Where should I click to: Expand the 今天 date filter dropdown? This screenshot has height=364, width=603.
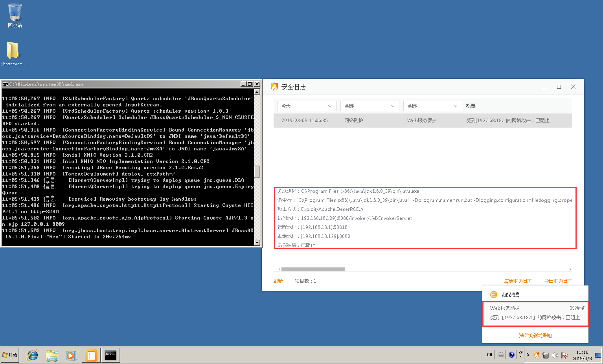[307, 106]
